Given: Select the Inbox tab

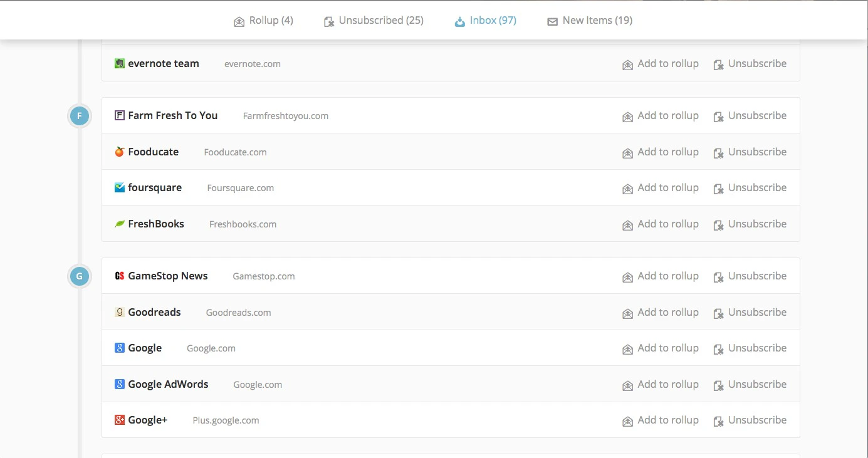Looking at the screenshot, I should point(485,20).
